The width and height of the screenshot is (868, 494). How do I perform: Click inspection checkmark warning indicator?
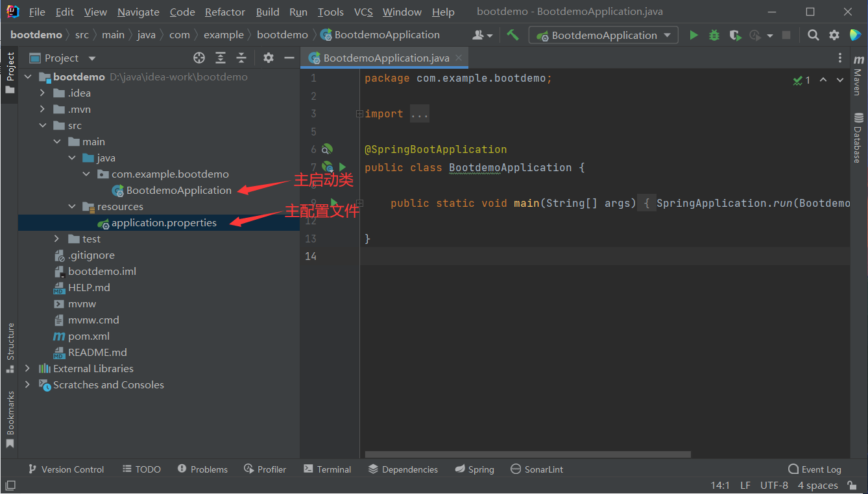pyautogui.click(x=802, y=80)
